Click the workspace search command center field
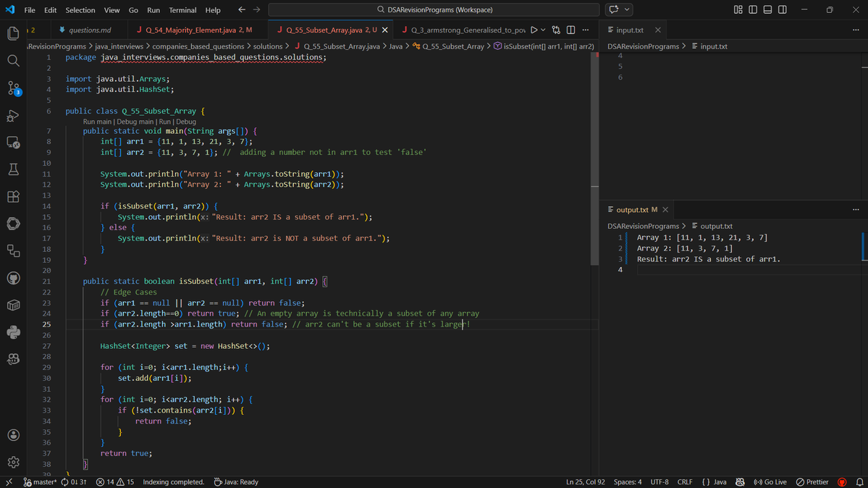Viewport: 868px width, 488px height. (434, 9)
